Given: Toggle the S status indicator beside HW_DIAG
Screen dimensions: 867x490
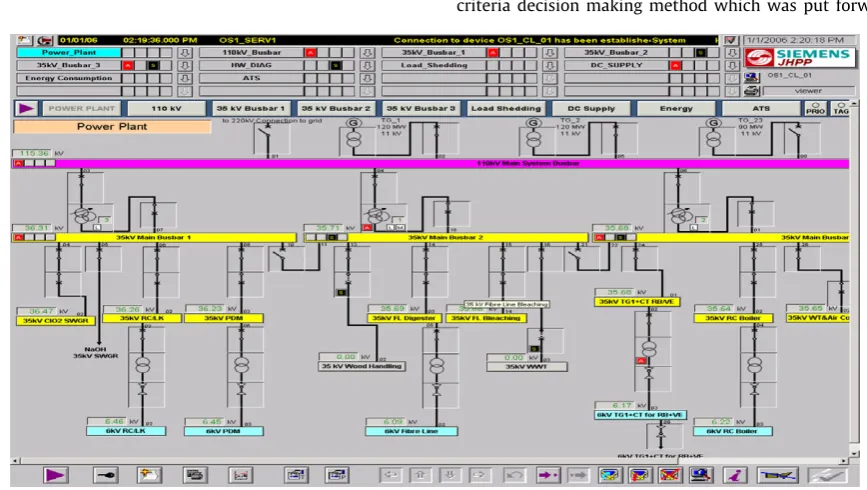Looking at the screenshot, I should pos(335,65).
